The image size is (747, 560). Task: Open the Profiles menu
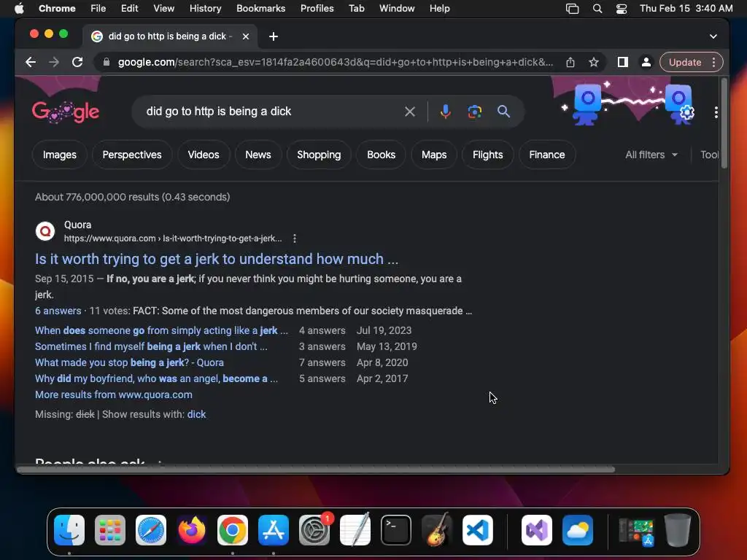click(x=317, y=9)
